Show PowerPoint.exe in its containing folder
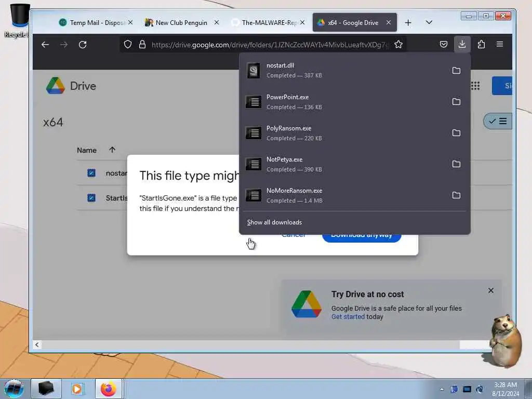Image resolution: width=532 pixels, height=399 pixels. (x=456, y=102)
